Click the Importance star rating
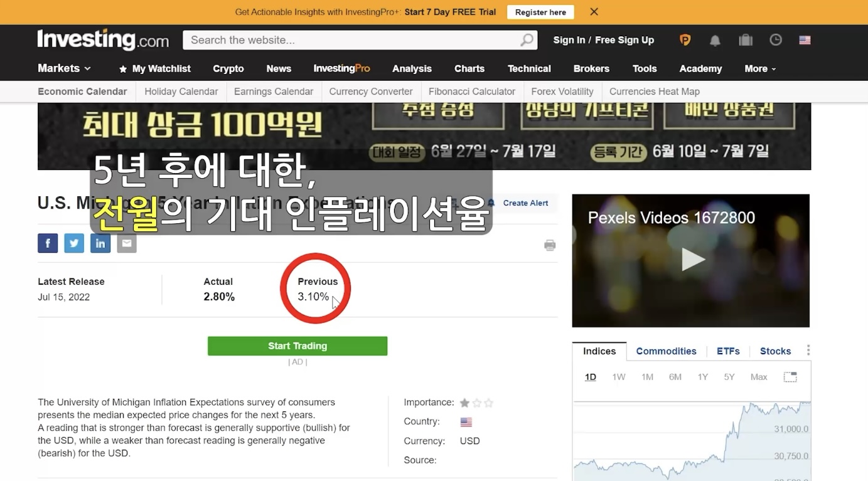This screenshot has width=868, height=481. click(x=476, y=403)
